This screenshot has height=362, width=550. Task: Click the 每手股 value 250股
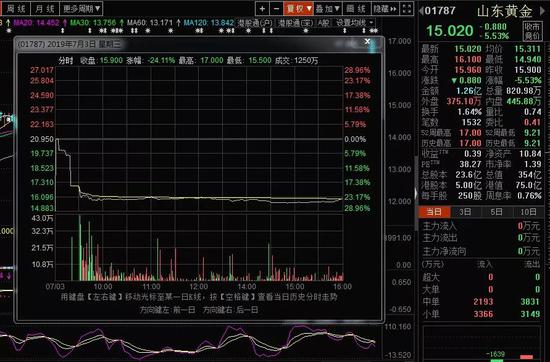click(470, 196)
